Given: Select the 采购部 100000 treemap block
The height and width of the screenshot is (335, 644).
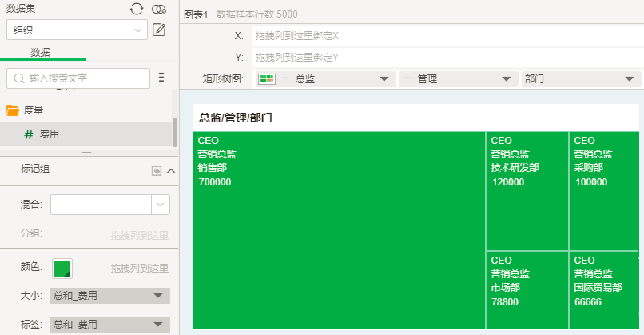Looking at the screenshot, I should pyautogui.click(x=604, y=191).
